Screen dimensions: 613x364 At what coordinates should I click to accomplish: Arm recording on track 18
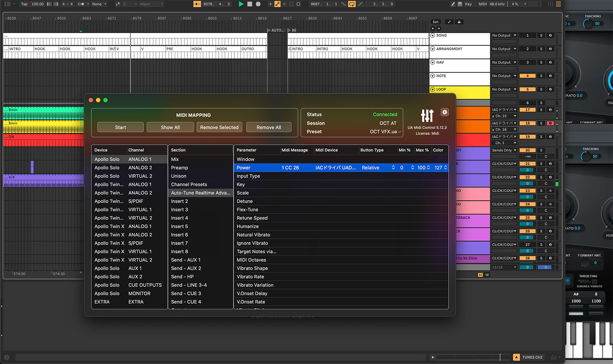pyautogui.click(x=551, y=123)
